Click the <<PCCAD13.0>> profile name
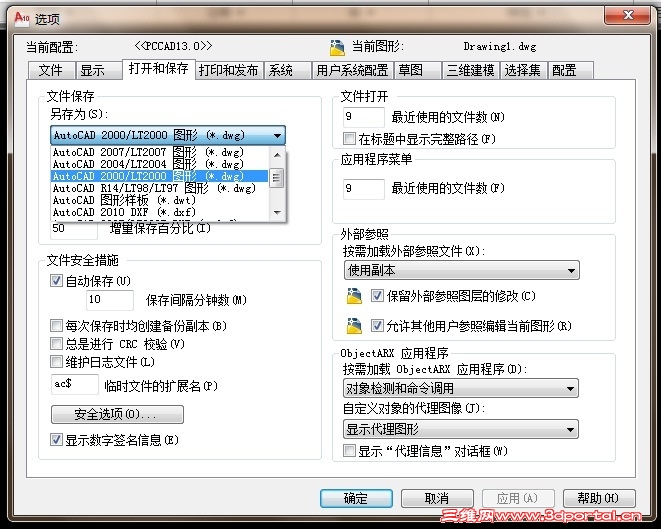Viewport: 661px width, 529px height. click(x=173, y=46)
